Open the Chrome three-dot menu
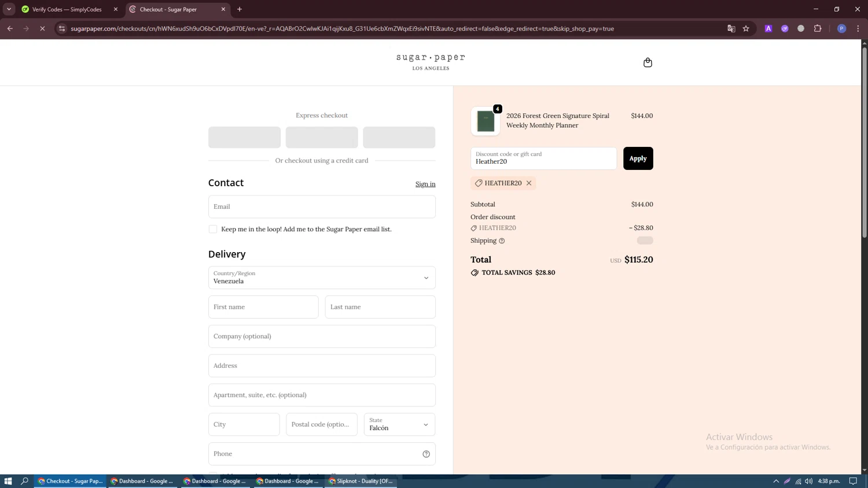Screen dimensions: 868x488 858,28
